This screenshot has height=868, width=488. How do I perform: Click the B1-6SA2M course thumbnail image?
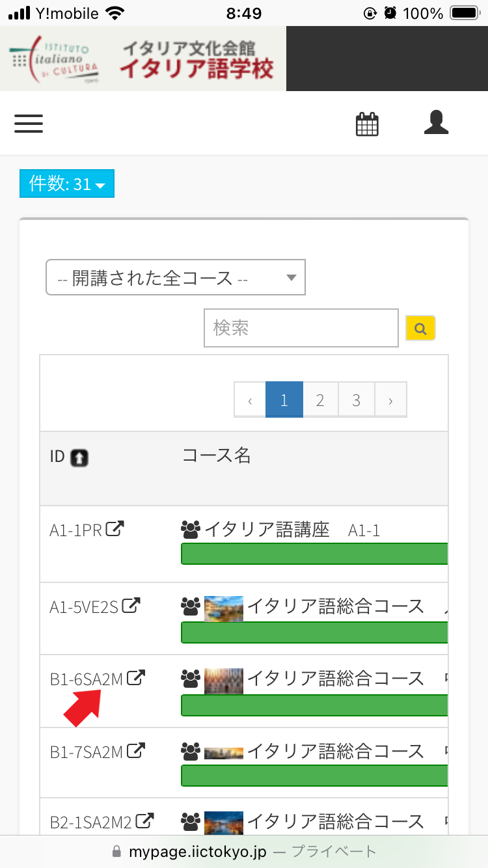223,679
